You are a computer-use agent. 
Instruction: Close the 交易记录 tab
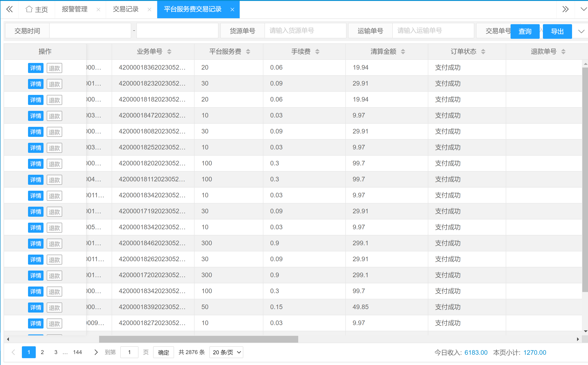(x=149, y=9)
